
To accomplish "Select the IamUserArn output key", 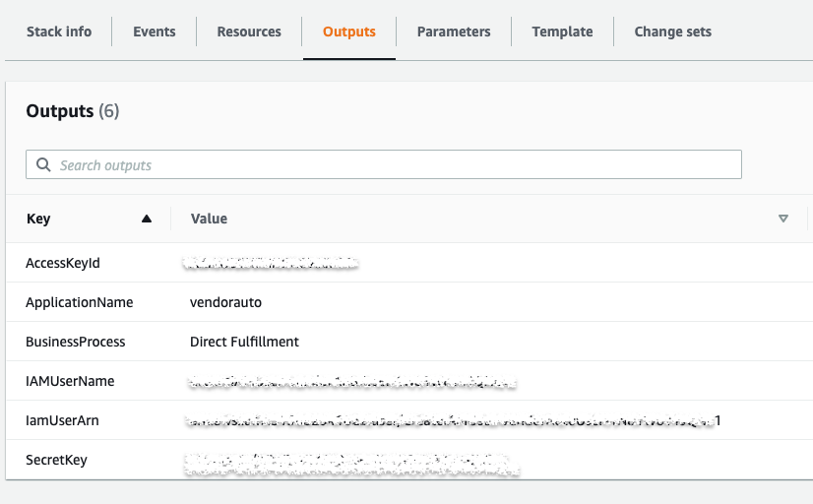I will tap(62, 420).
